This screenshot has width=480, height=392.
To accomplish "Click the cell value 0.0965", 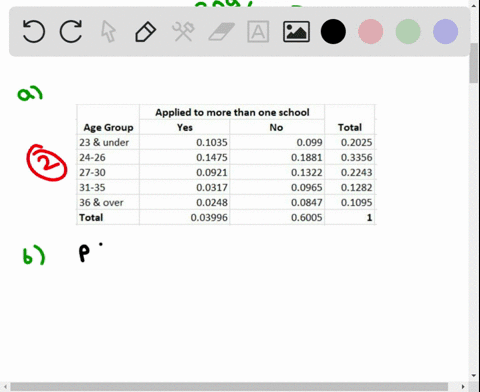I will pos(307,187).
